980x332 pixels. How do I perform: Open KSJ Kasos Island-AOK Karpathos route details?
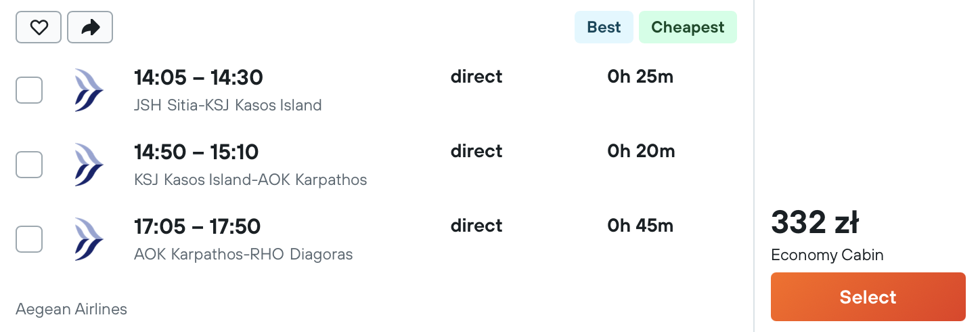tap(250, 180)
